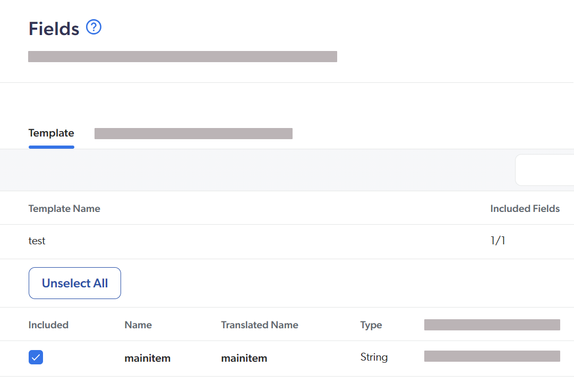This screenshot has height=392, width=574.
Task: Click the mainitem translated name cell
Action: pos(244,358)
